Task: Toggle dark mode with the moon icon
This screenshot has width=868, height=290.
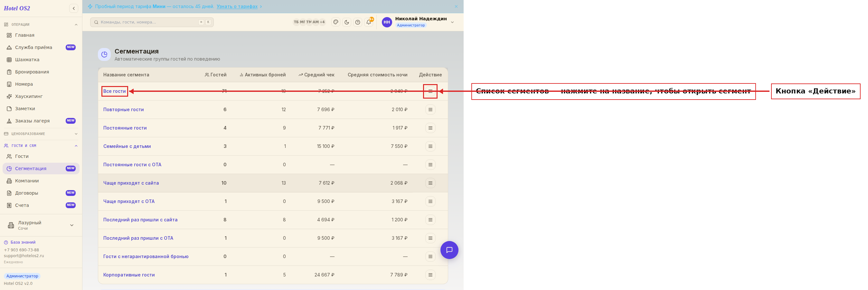Action: coord(347,22)
